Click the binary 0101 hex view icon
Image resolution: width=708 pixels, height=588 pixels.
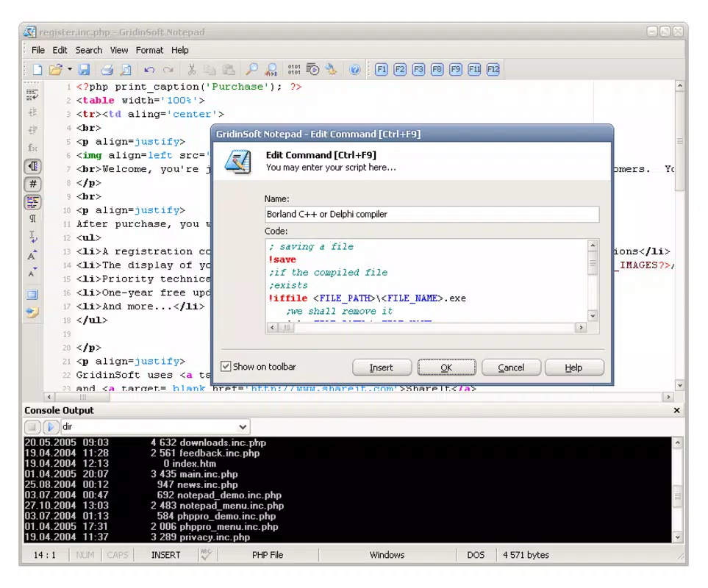tap(294, 70)
